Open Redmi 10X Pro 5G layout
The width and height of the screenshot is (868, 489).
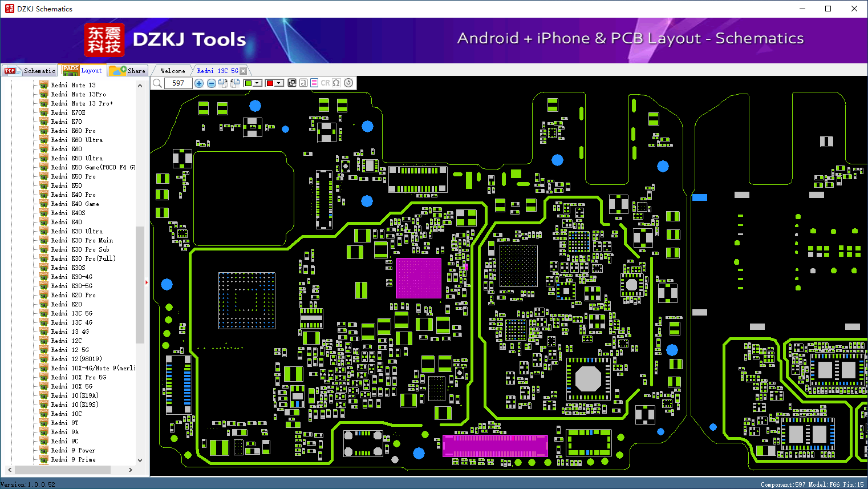click(x=78, y=377)
